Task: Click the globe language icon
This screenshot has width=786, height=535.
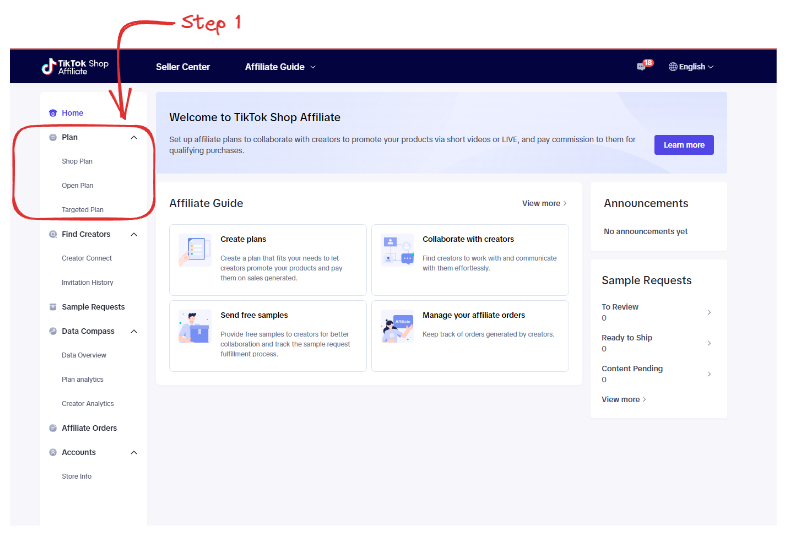Action: pos(673,67)
